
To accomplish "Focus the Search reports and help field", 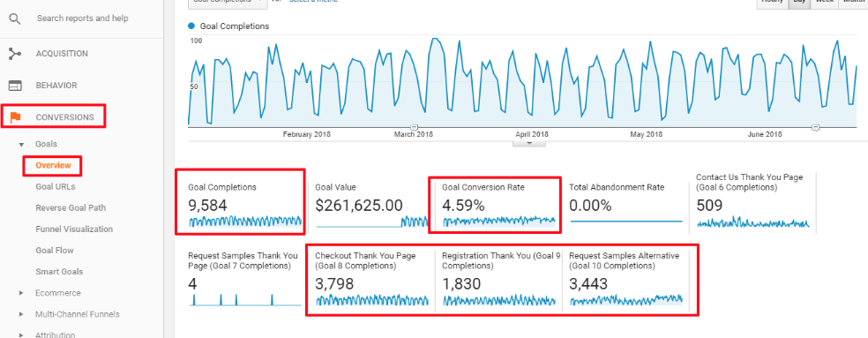I will click(83, 19).
